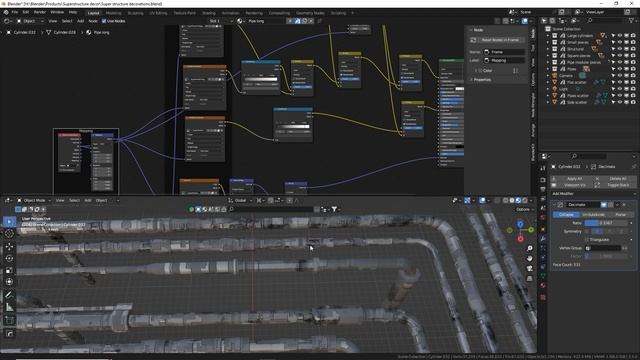
Task: Switch to the Shading workspace tab
Action: click(x=209, y=13)
